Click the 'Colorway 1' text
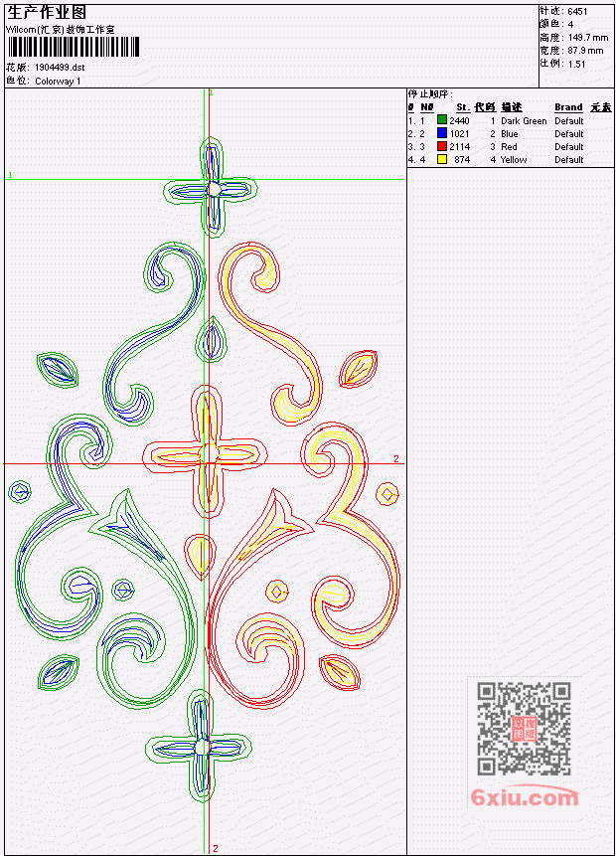The width and height of the screenshot is (616, 856). click(x=58, y=82)
